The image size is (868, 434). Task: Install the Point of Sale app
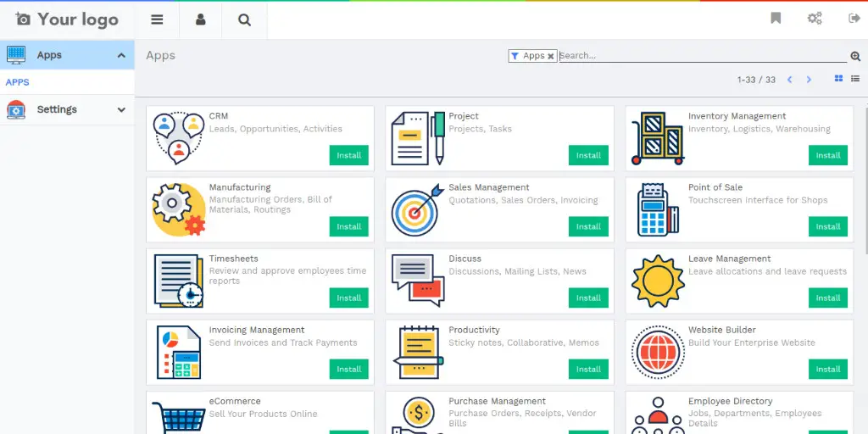coord(828,226)
